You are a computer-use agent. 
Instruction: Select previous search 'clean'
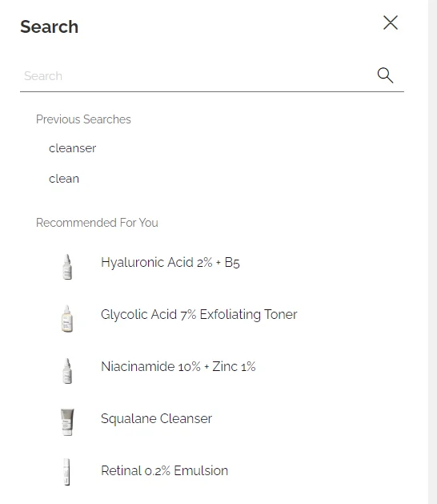64,179
